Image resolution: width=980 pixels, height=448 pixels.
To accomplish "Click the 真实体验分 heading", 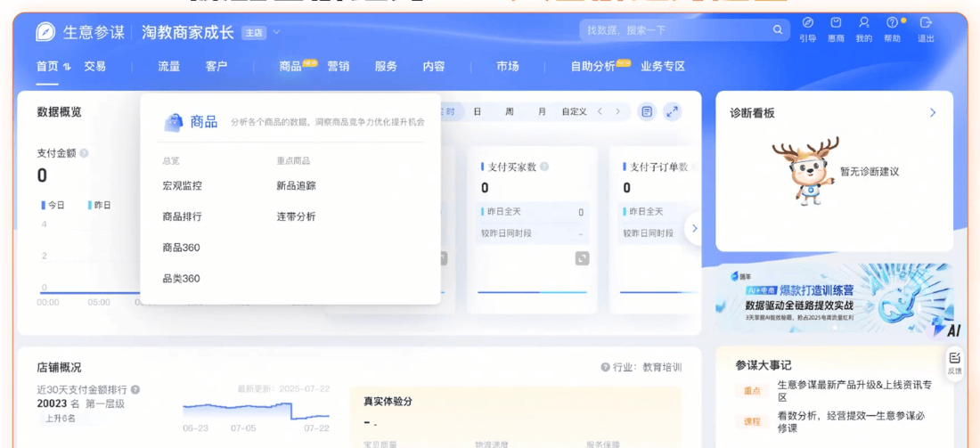I will tap(388, 402).
